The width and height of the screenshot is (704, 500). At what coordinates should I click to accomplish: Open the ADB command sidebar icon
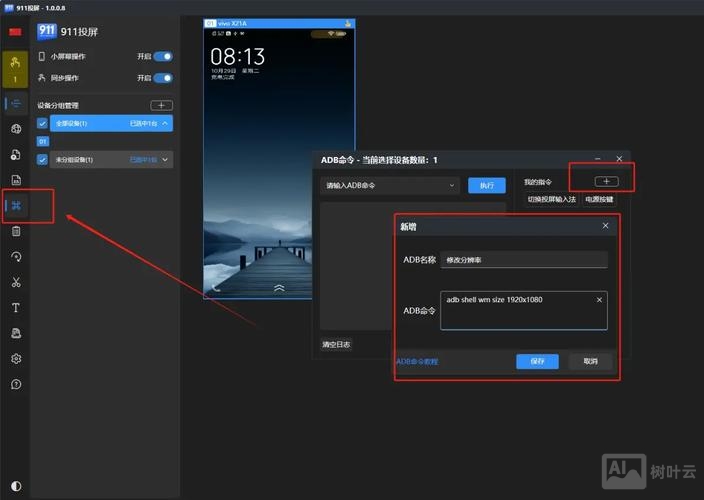16,206
